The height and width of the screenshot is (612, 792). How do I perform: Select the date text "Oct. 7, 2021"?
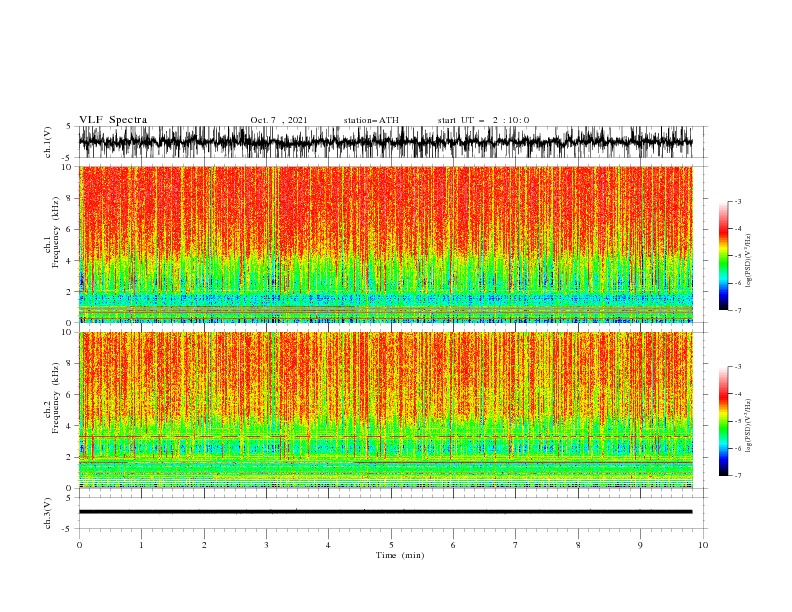(x=279, y=120)
